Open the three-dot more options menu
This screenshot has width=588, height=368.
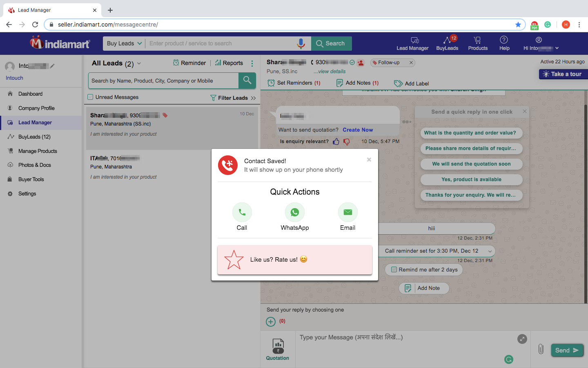tap(252, 63)
